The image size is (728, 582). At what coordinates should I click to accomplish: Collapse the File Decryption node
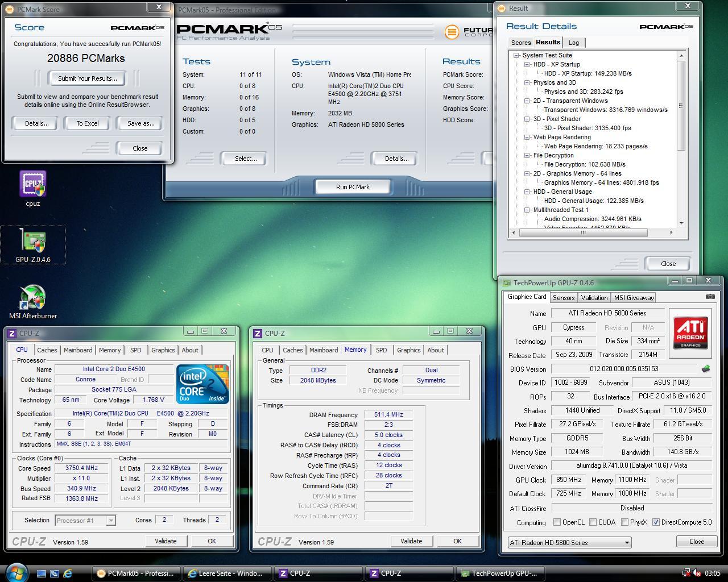tap(527, 156)
